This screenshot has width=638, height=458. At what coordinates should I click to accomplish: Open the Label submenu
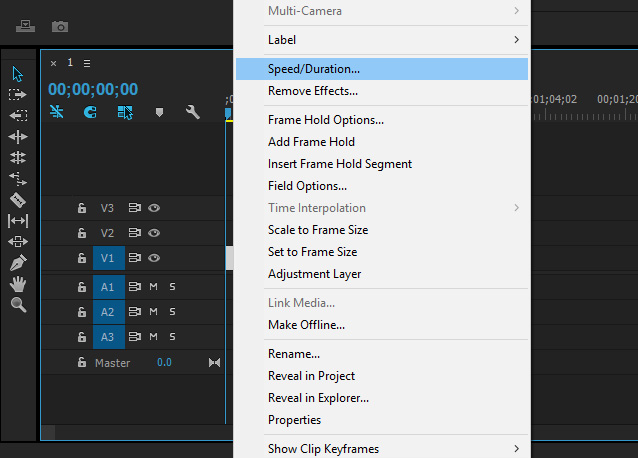click(382, 40)
